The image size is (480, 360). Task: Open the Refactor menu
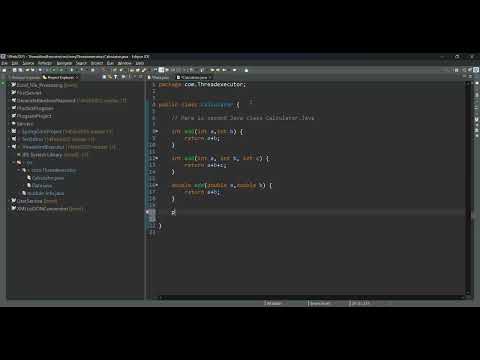click(x=45, y=63)
